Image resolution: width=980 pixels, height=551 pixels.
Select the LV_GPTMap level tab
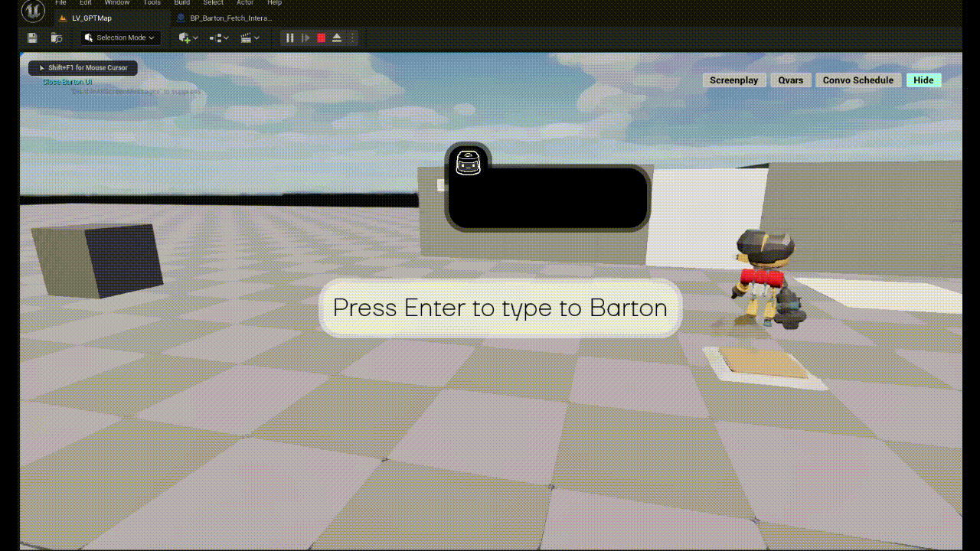(x=91, y=18)
